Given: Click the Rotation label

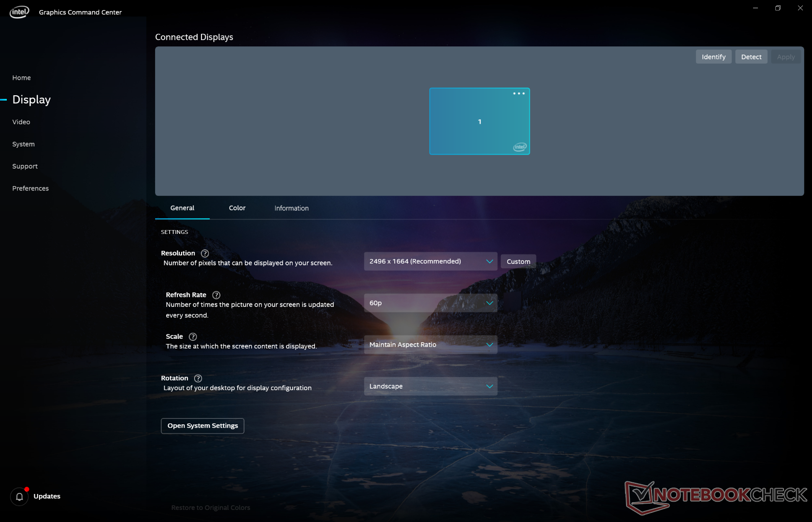Looking at the screenshot, I should point(174,378).
